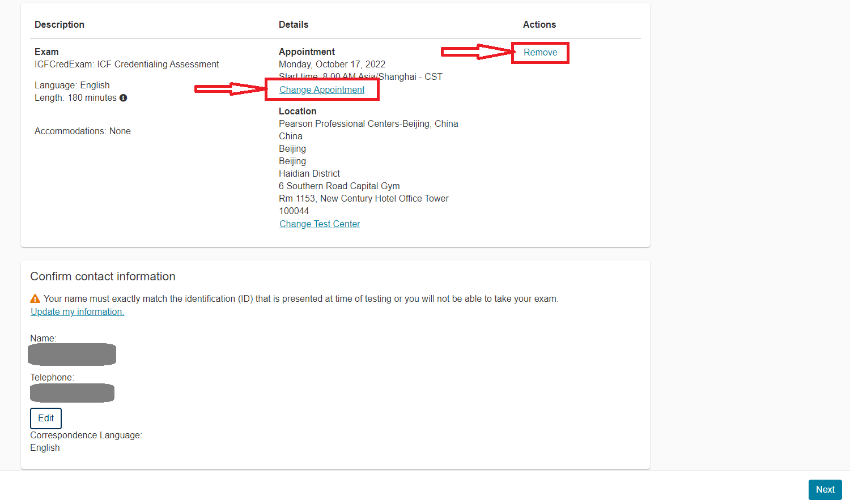The height and width of the screenshot is (504, 850).
Task: Click the Description column header
Action: tap(59, 24)
